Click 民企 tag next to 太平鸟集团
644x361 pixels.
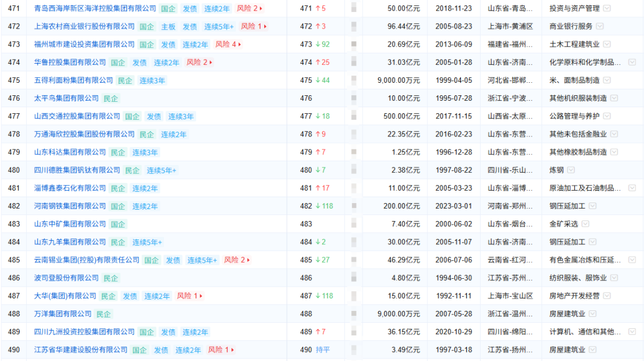point(110,98)
